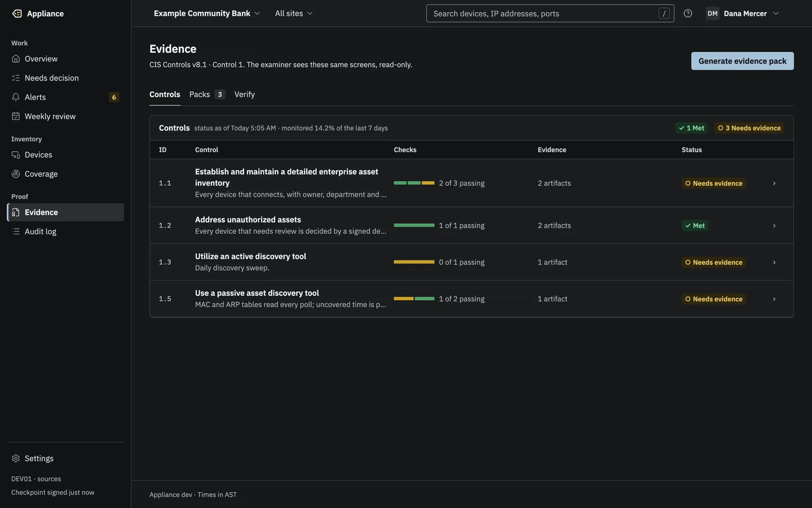
Task: Click the Met status badge for 1.2
Action: (x=695, y=226)
